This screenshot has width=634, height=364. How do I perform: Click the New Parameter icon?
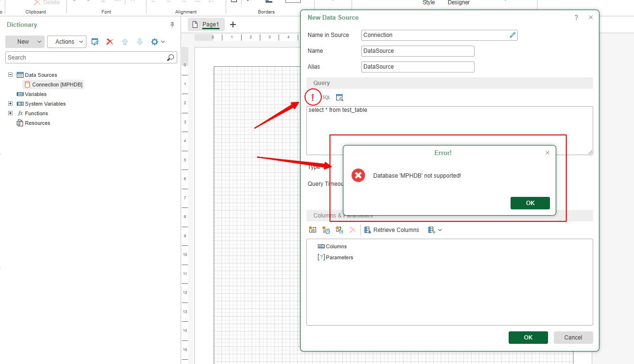point(340,230)
